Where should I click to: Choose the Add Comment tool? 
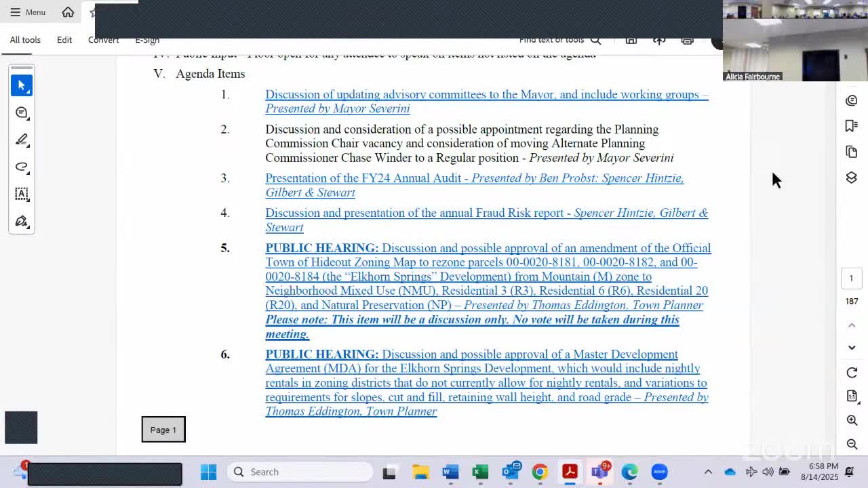(x=22, y=113)
